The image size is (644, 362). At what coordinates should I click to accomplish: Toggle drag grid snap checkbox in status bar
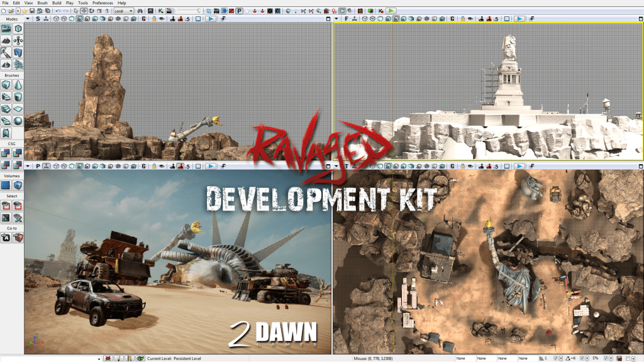(x=556, y=358)
